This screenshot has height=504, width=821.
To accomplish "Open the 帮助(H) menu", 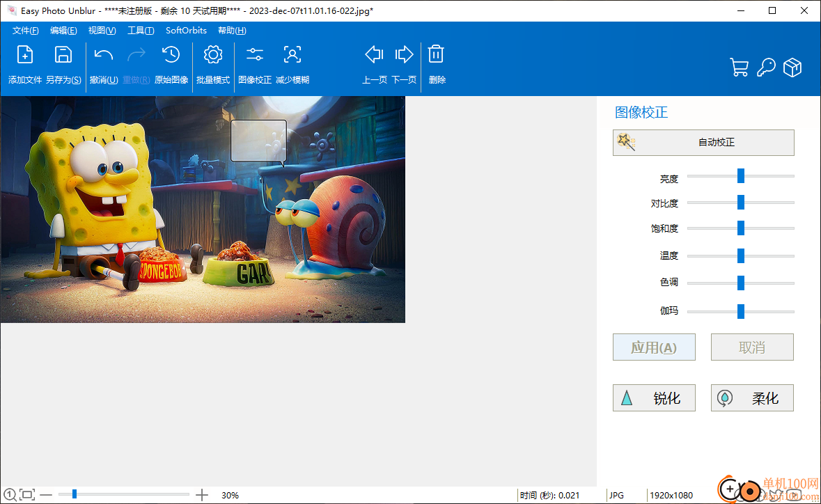I will coord(232,31).
